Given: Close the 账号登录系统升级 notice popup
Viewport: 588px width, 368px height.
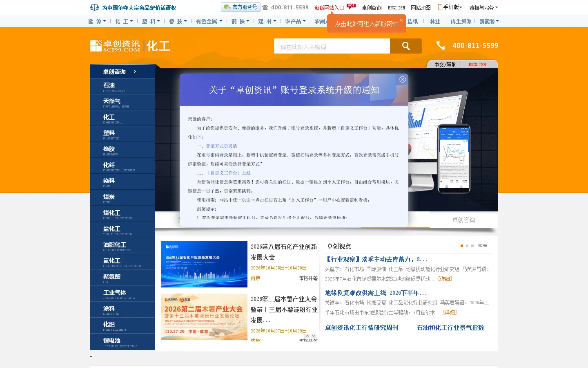Looking at the screenshot, I should click(403, 79).
